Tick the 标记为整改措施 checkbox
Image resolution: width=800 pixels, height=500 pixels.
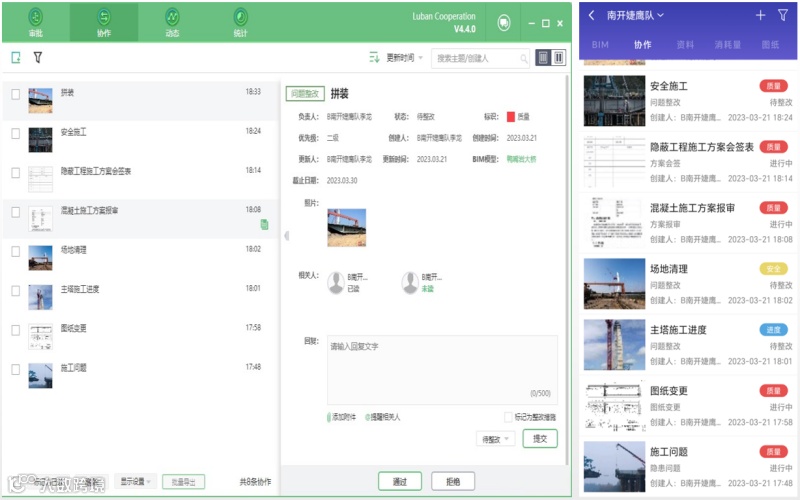tap(508, 417)
